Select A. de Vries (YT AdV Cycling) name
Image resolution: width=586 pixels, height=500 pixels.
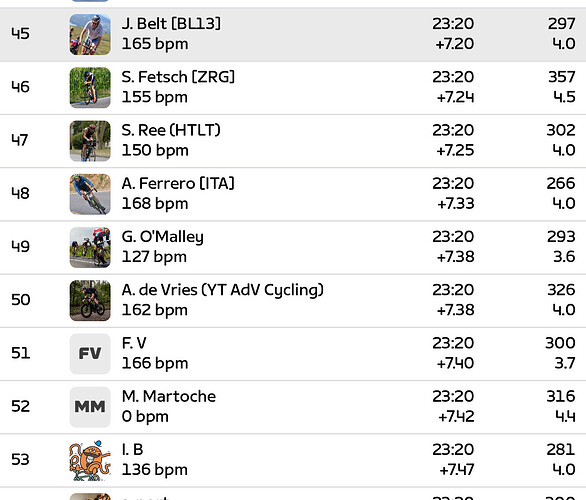[x=222, y=290]
